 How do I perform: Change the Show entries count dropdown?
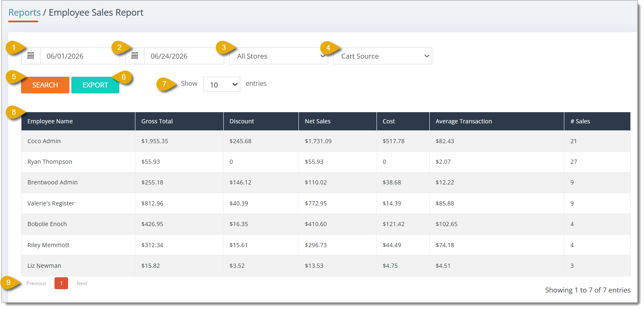coord(222,84)
